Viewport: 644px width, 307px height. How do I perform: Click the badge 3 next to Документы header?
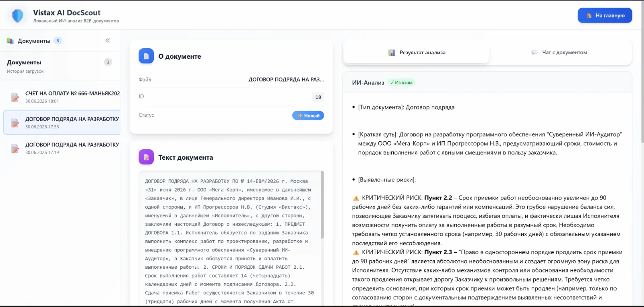pyautogui.click(x=58, y=41)
